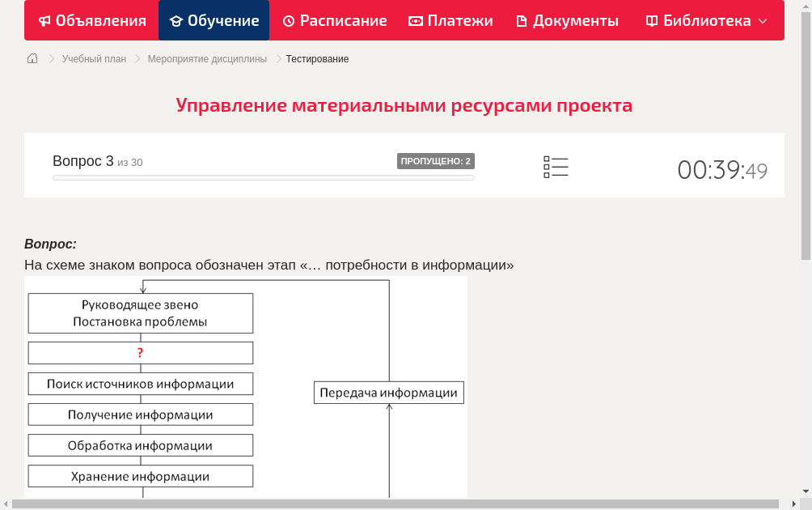
Task: Click the clock icon next to Расписание
Action: coord(289,20)
